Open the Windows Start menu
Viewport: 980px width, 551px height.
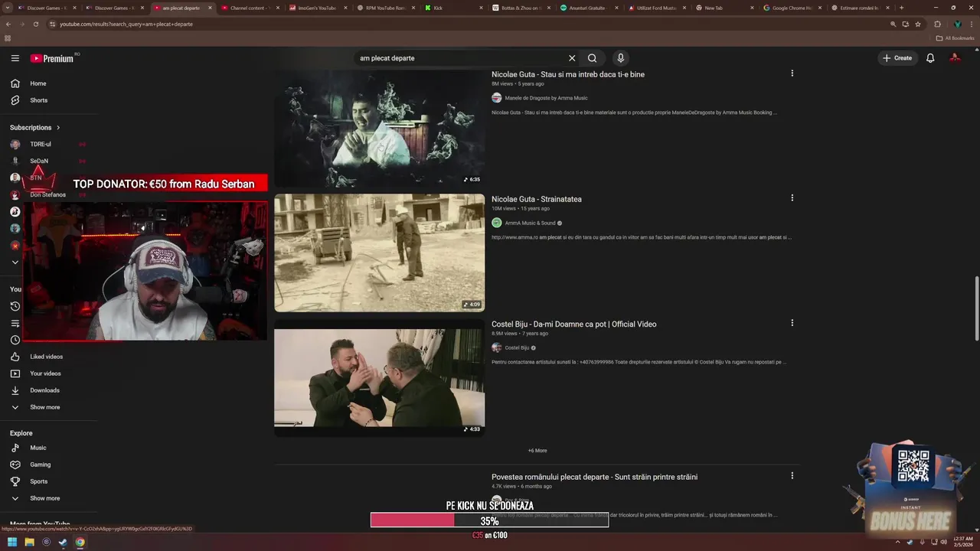(12, 543)
